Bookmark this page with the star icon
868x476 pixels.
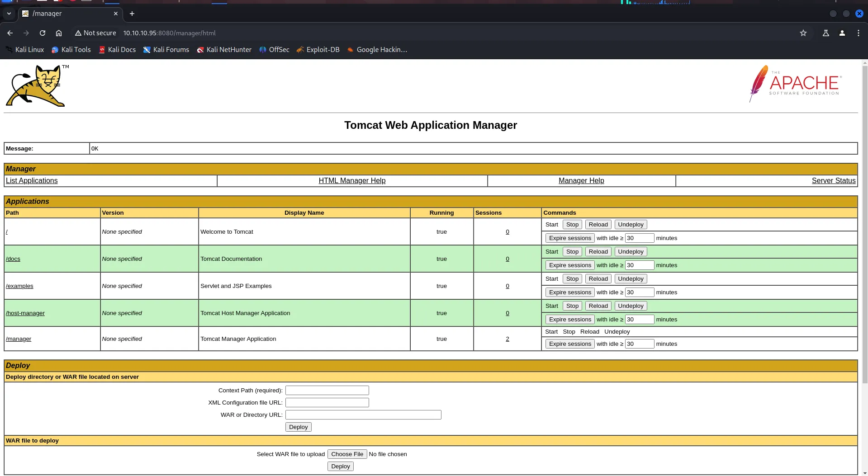[x=803, y=33]
